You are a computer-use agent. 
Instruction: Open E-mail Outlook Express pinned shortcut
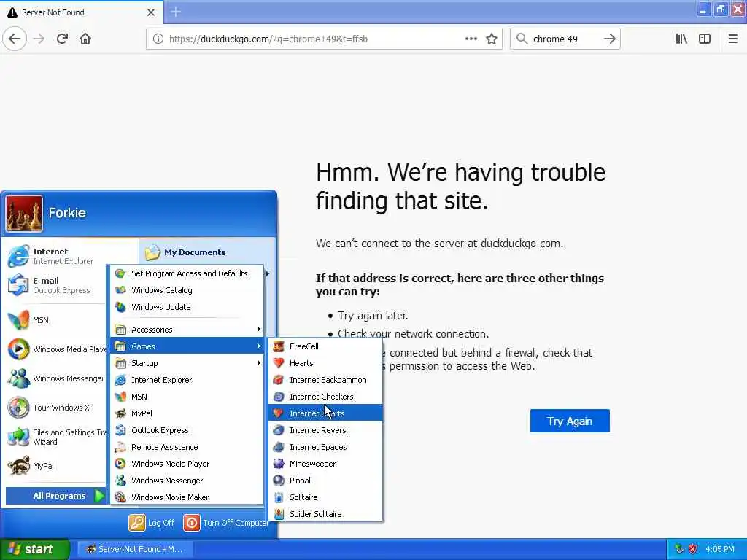pyautogui.click(x=56, y=285)
